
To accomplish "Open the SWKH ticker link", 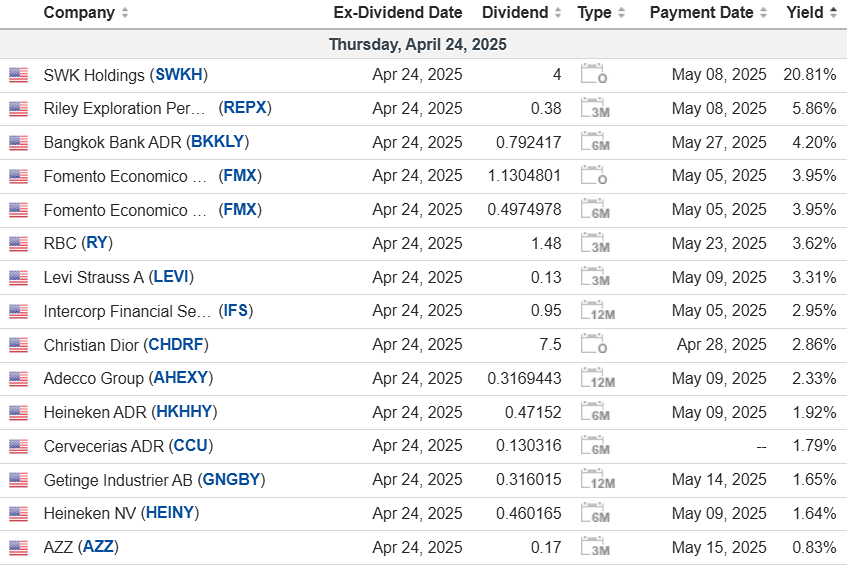I will [179, 75].
